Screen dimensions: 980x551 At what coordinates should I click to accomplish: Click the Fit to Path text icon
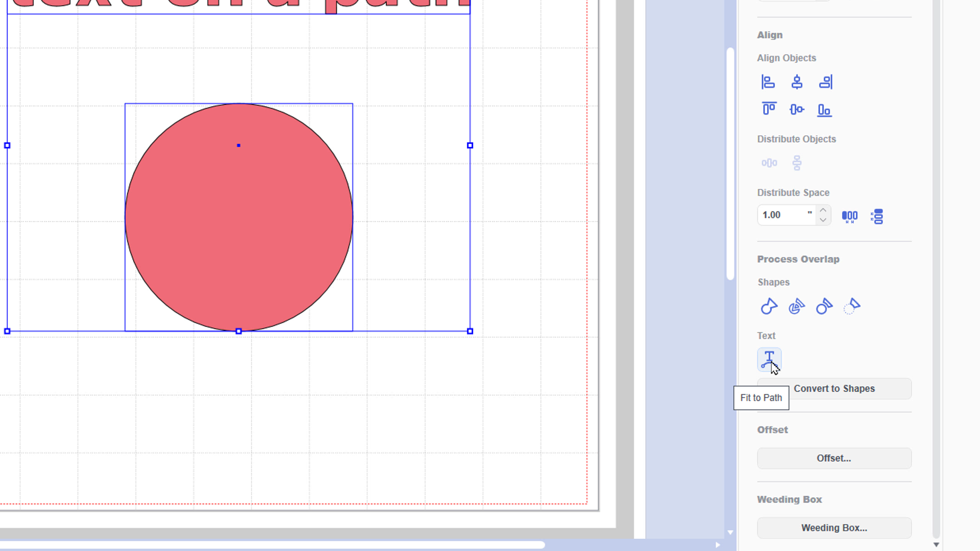click(x=769, y=359)
